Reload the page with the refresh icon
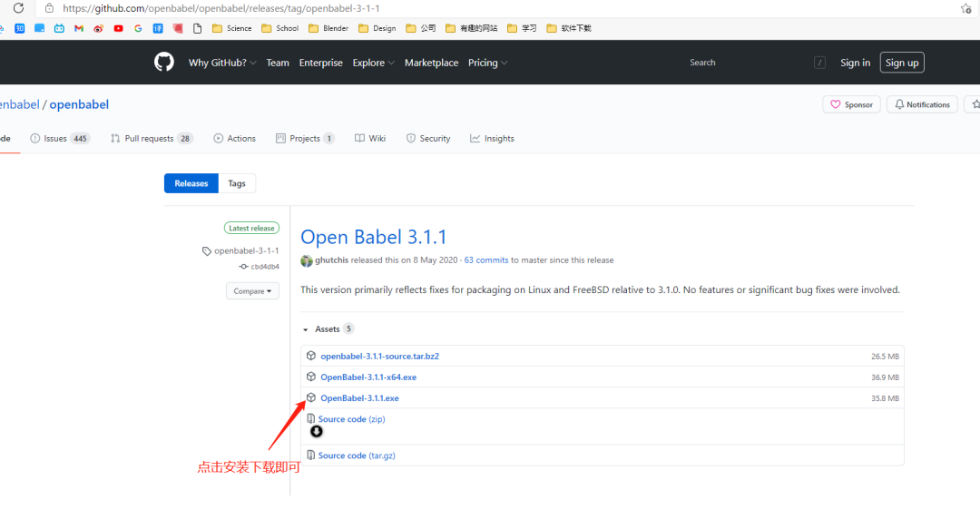 coord(18,8)
